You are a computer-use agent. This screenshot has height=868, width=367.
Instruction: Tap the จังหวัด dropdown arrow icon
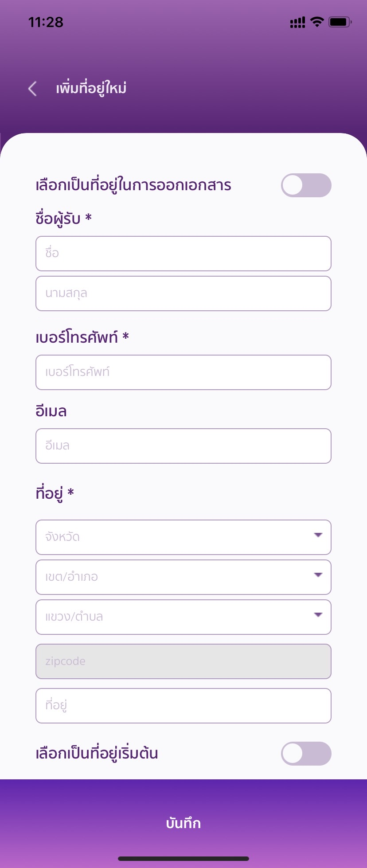(318, 535)
